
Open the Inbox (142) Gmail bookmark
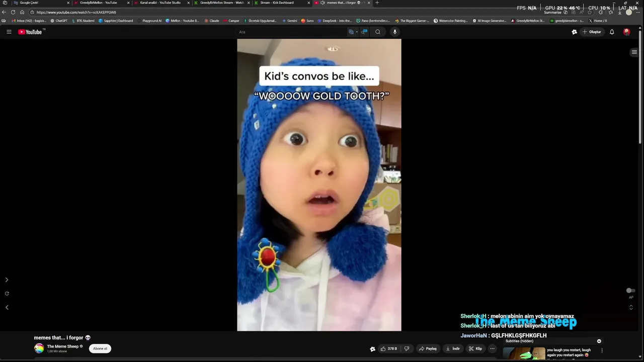click(x=29, y=21)
